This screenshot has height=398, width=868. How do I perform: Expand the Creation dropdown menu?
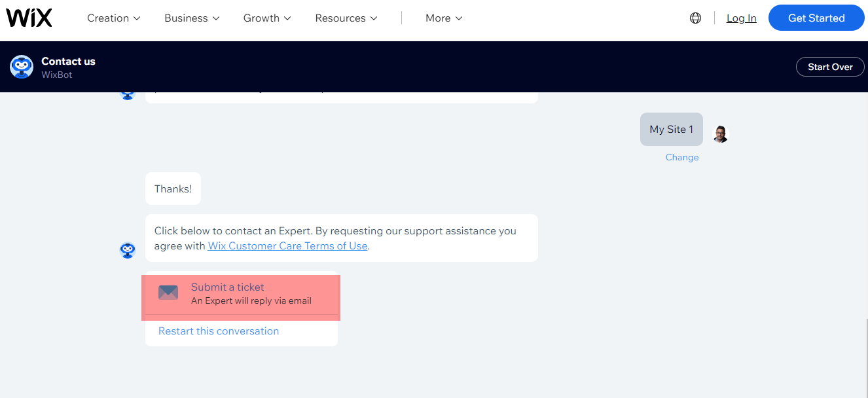[113, 18]
